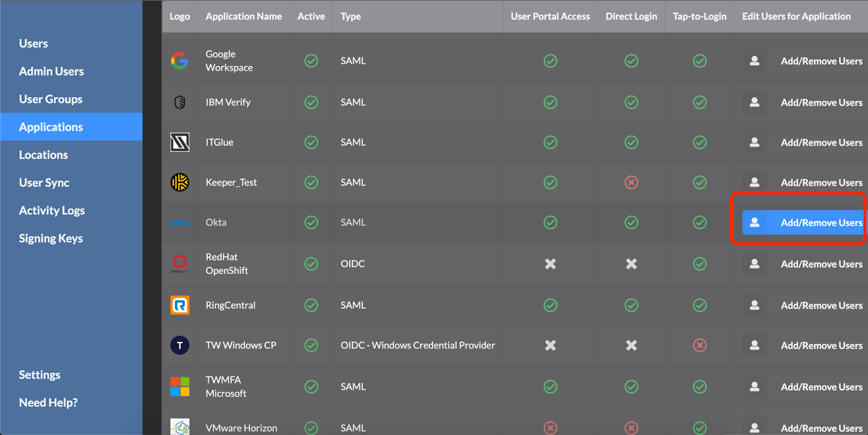Viewport: 868px width, 435px height.
Task: Click the TWMFA Microsoft logo
Action: [180, 387]
